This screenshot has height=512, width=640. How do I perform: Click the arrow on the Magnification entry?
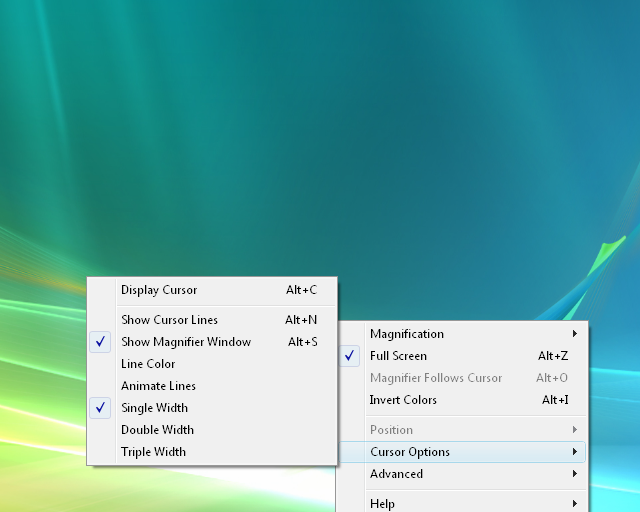tap(574, 334)
